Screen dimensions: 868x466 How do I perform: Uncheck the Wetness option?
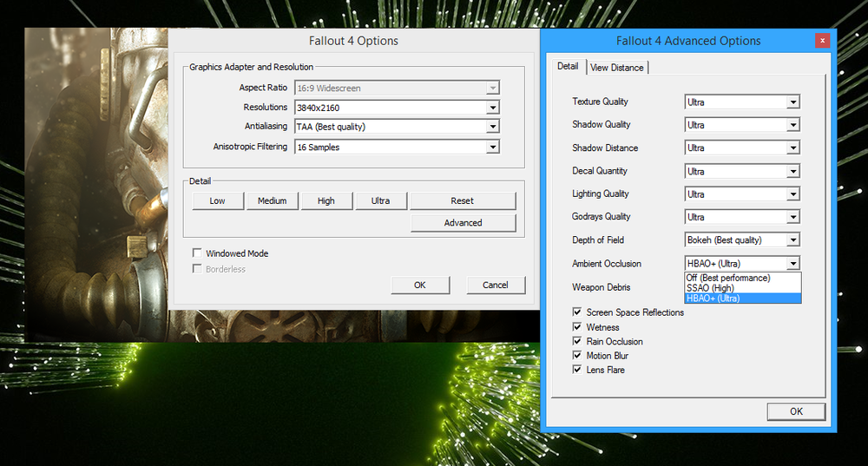coord(577,327)
